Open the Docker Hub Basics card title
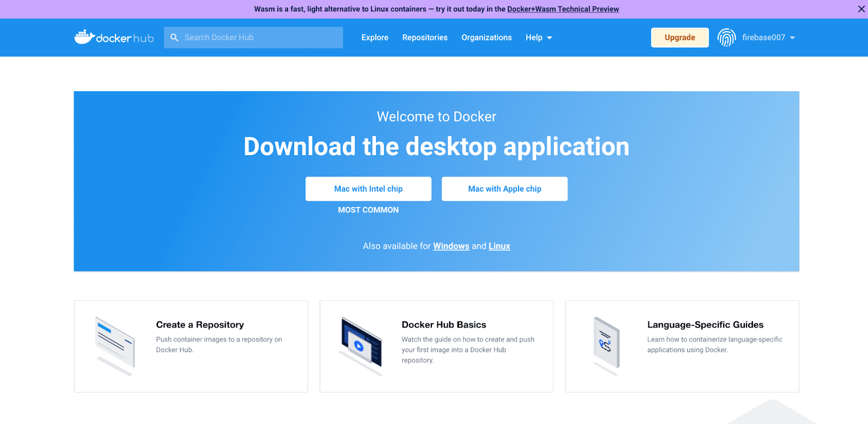This screenshot has width=868, height=424. pyautogui.click(x=444, y=325)
